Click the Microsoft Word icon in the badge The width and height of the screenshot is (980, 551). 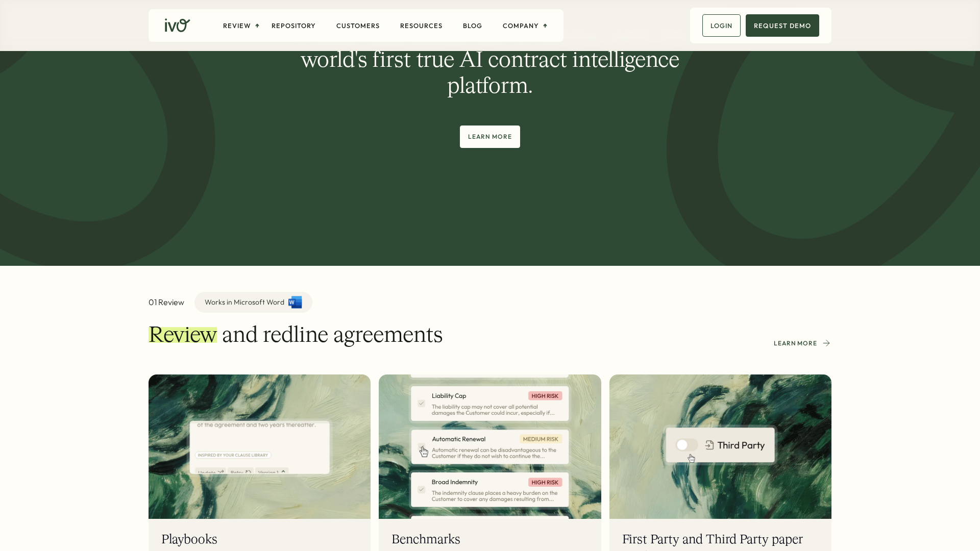(x=294, y=302)
